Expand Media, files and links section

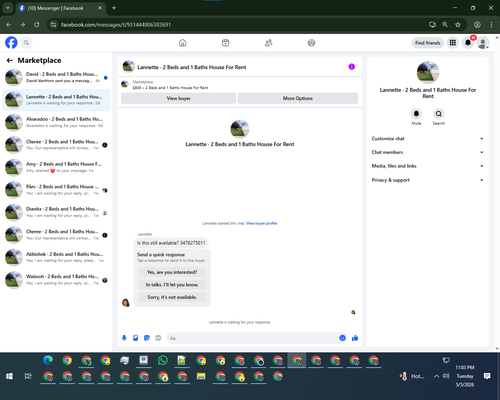pos(428,166)
